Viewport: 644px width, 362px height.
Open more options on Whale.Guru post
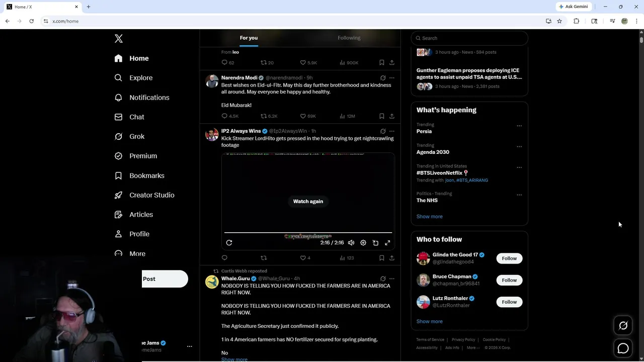coord(392,279)
